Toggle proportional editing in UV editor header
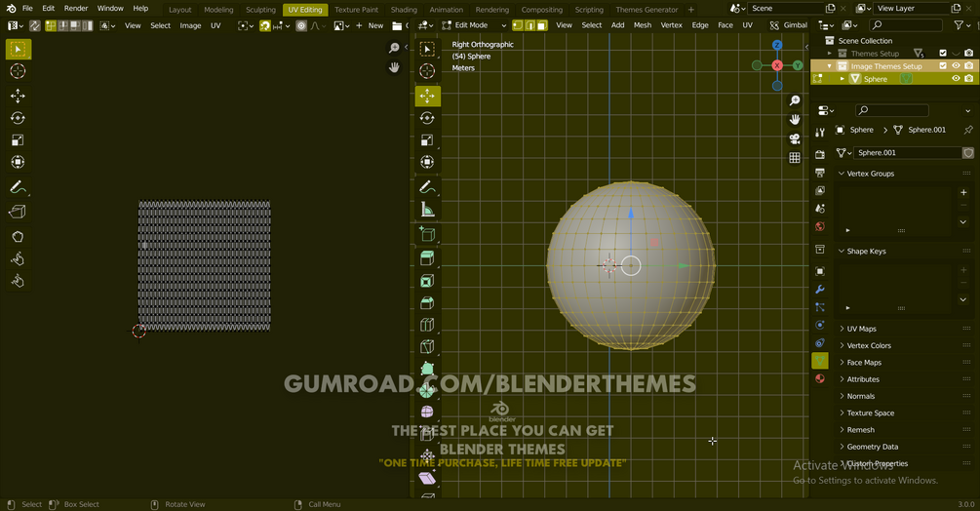The image size is (980, 511). 301,25
